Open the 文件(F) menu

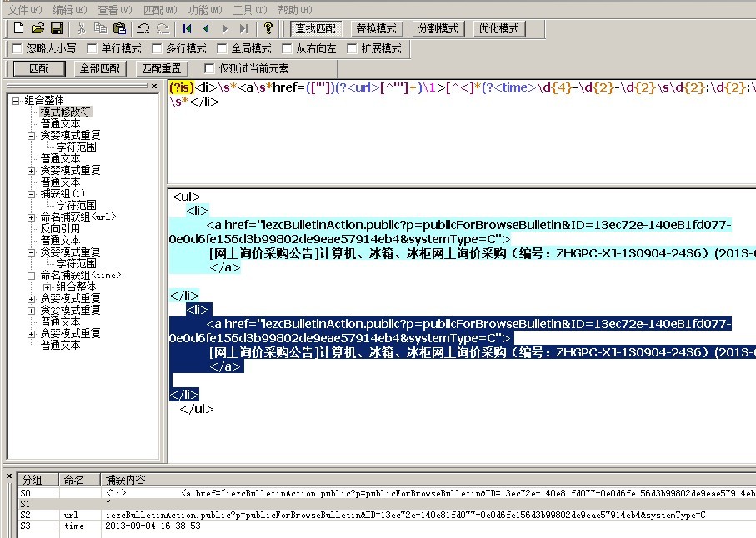tap(25, 10)
